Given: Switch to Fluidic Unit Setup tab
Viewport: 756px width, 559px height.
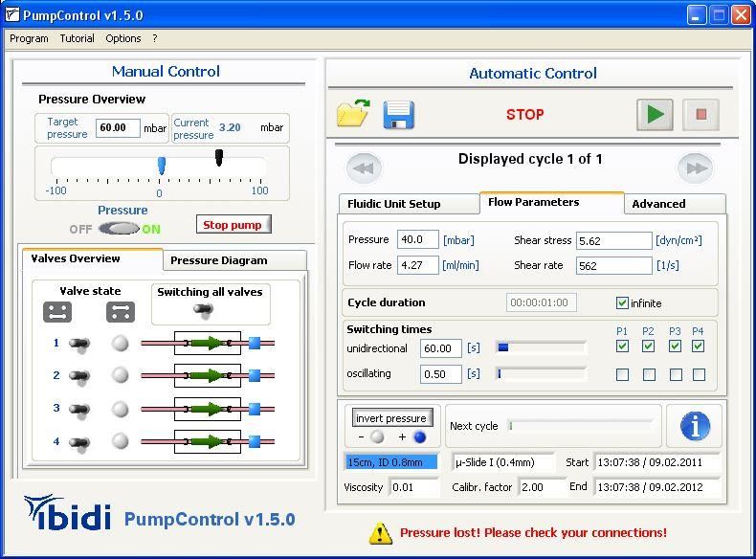Looking at the screenshot, I should pyautogui.click(x=409, y=204).
